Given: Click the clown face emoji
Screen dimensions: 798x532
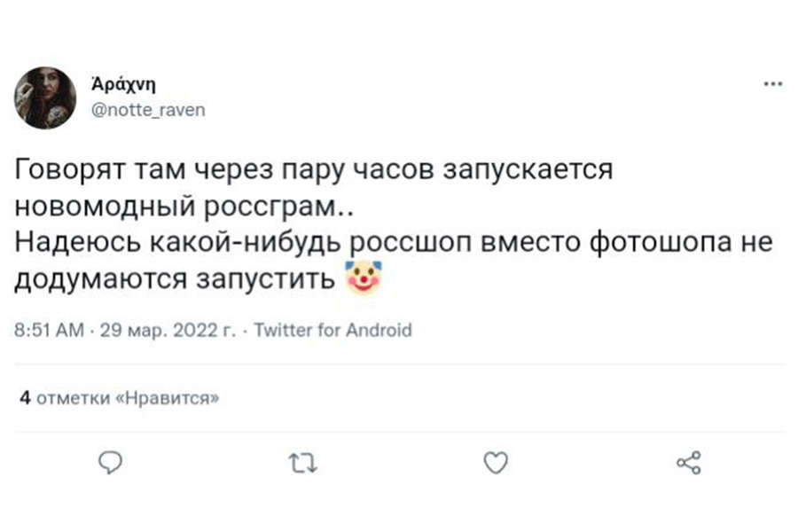Looking at the screenshot, I should (x=362, y=279).
